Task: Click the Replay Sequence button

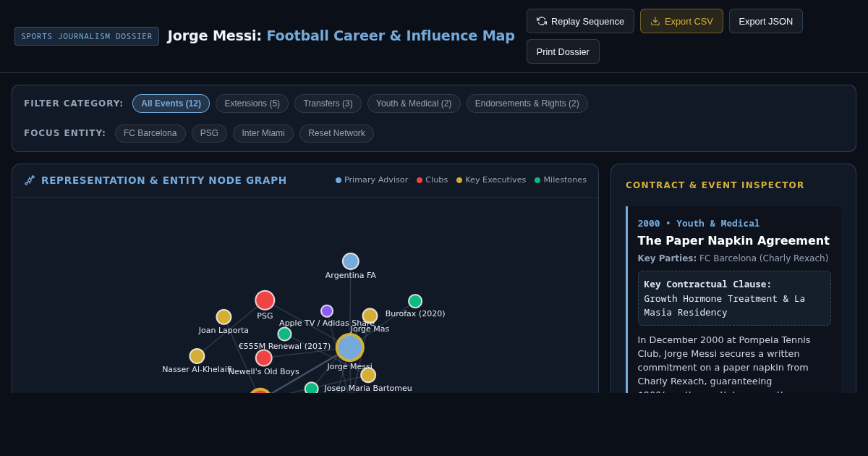Action: [x=580, y=21]
